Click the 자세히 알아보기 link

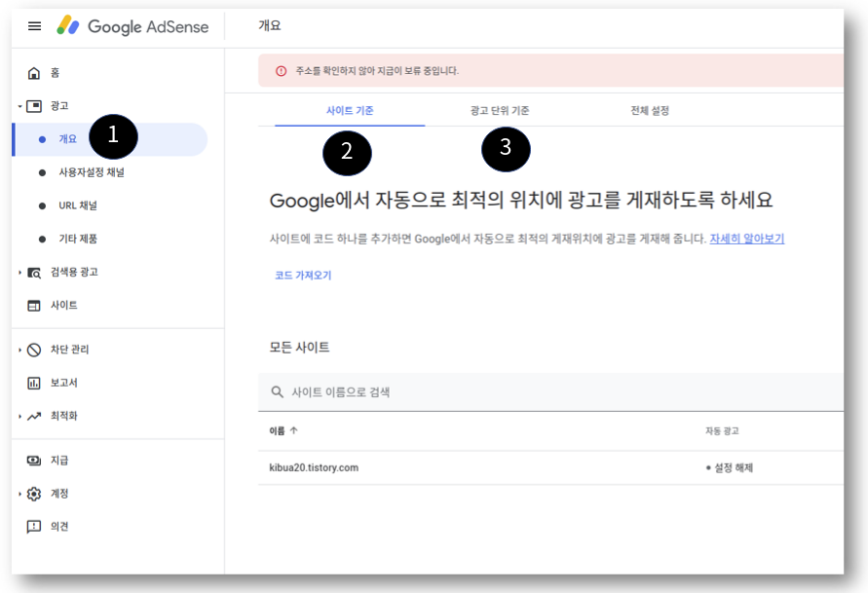click(747, 239)
